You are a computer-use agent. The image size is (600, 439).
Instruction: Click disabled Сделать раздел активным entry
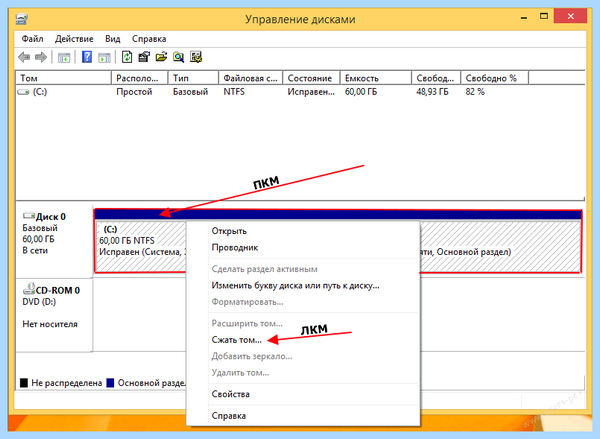pyautogui.click(x=314, y=269)
